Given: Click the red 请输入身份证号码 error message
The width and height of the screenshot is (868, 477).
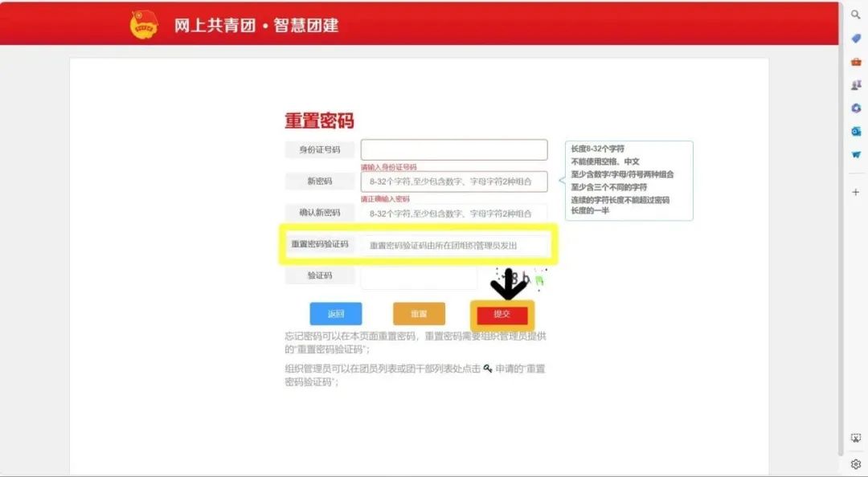Looking at the screenshot, I should pyautogui.click(x=389, y=166).
